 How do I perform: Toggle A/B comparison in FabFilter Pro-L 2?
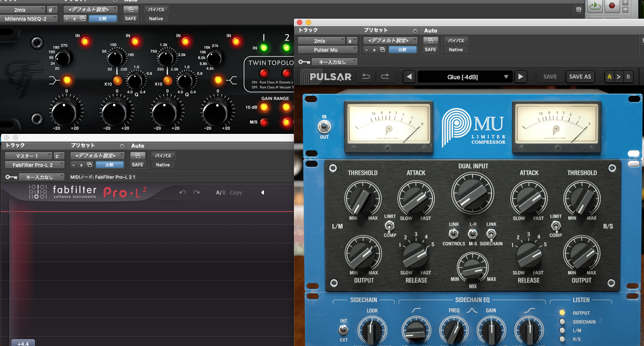[221, 192]
